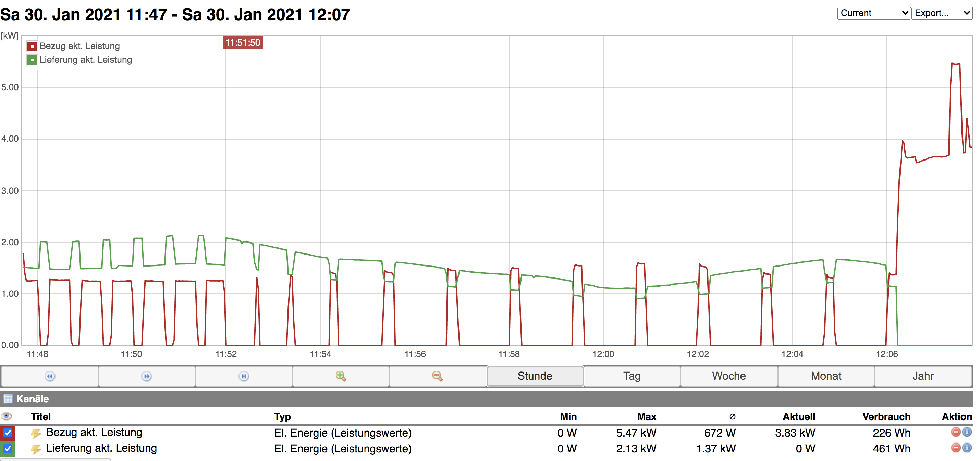Click the rewind (step back) navigation button
The height and width of the screenshot is (461, 980).
50,376
